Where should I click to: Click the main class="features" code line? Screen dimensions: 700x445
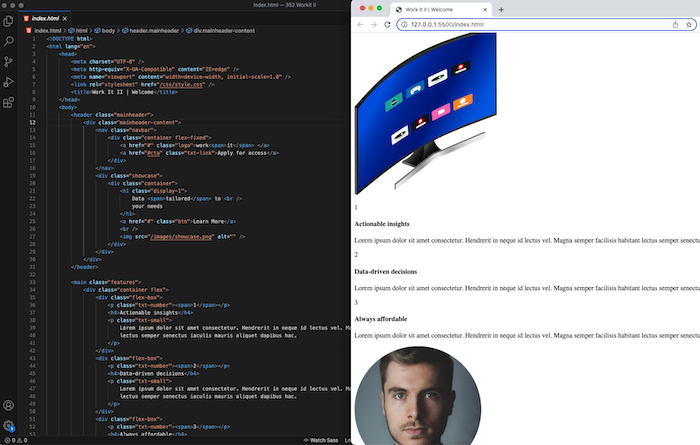point(106,282)
